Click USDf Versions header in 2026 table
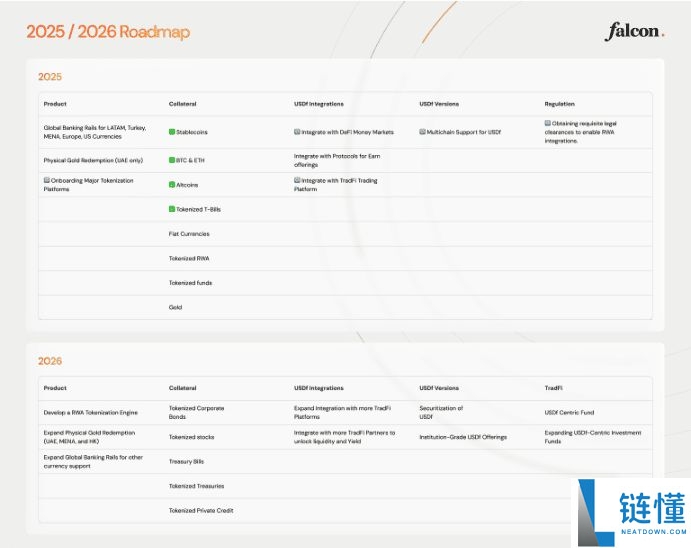 click(439, 388)
